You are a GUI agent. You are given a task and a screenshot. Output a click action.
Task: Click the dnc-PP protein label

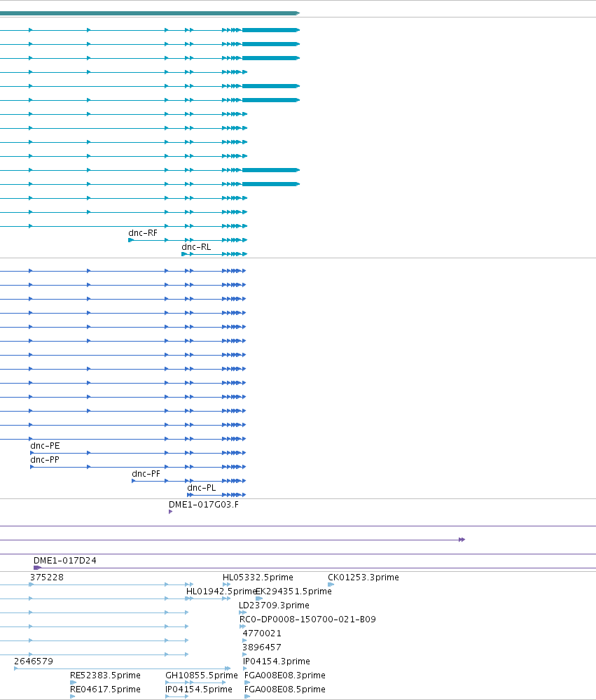coord(45,459)
